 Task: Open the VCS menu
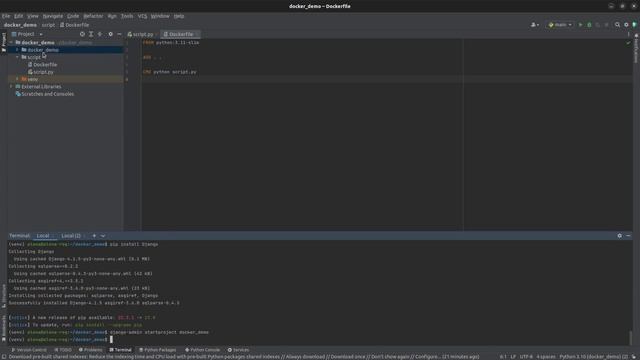142,16
